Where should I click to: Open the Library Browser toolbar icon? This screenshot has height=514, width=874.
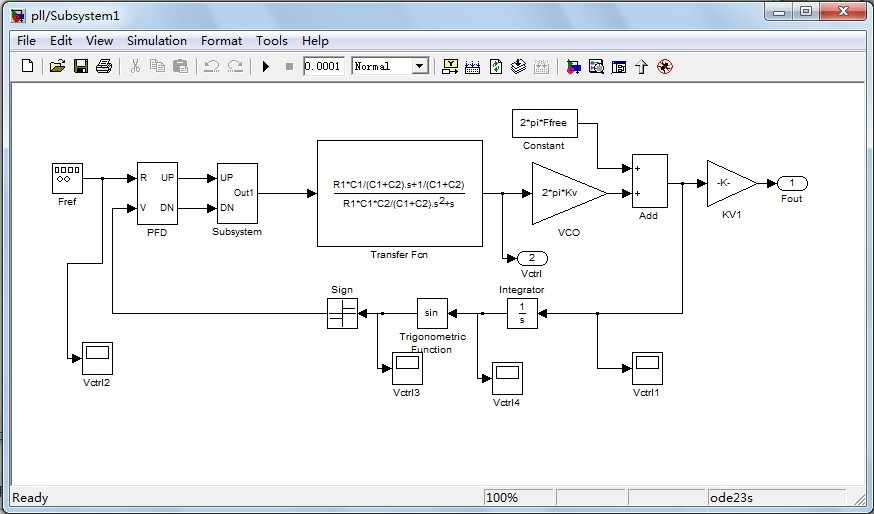pos(574,67)
